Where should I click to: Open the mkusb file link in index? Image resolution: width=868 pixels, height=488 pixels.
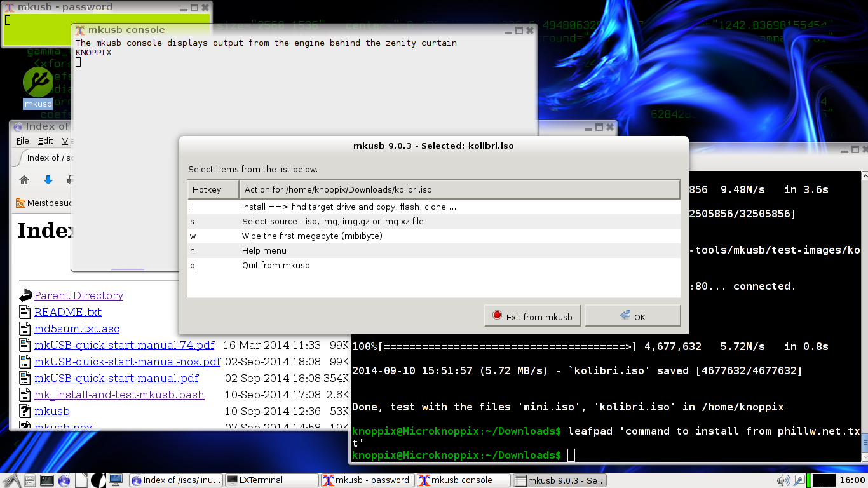(x=52, y=411)
